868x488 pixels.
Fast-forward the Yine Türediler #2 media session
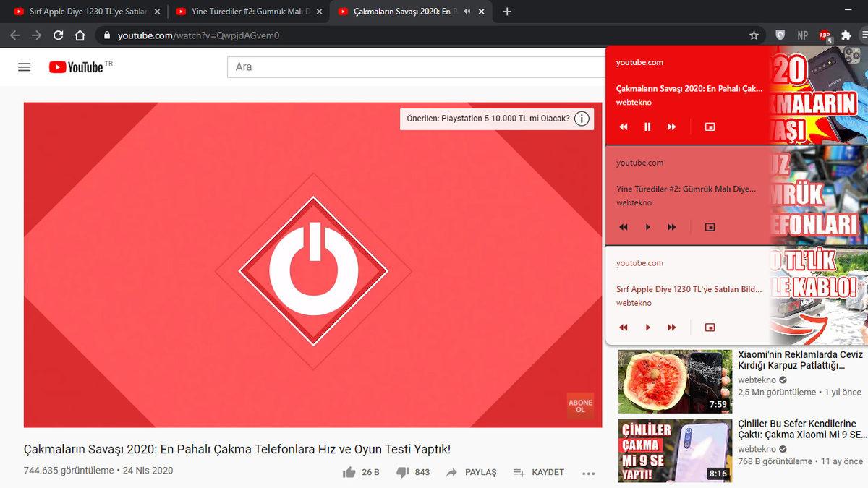(671, 226)
